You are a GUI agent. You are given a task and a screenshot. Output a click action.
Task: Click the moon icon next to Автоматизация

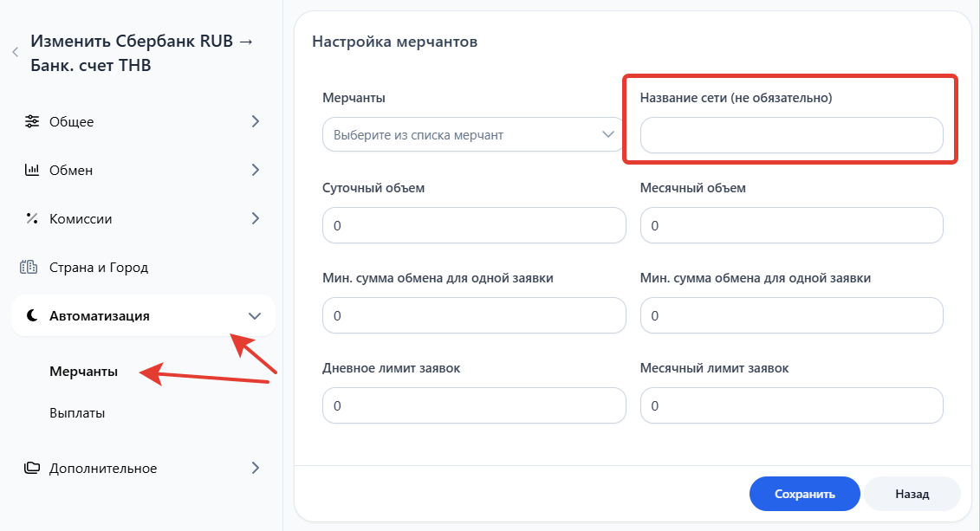(x=32, y=316)
